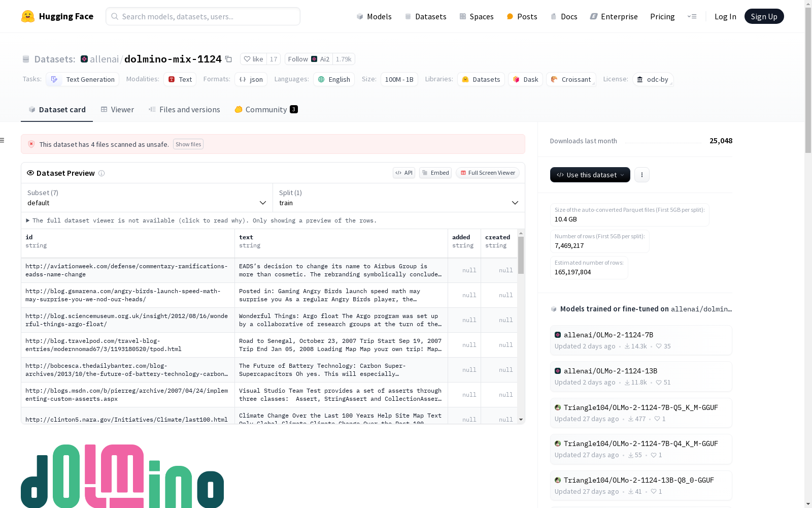Click the dolmino logo image
This screenshot has height=508, width=812.
tap(122, 476)
